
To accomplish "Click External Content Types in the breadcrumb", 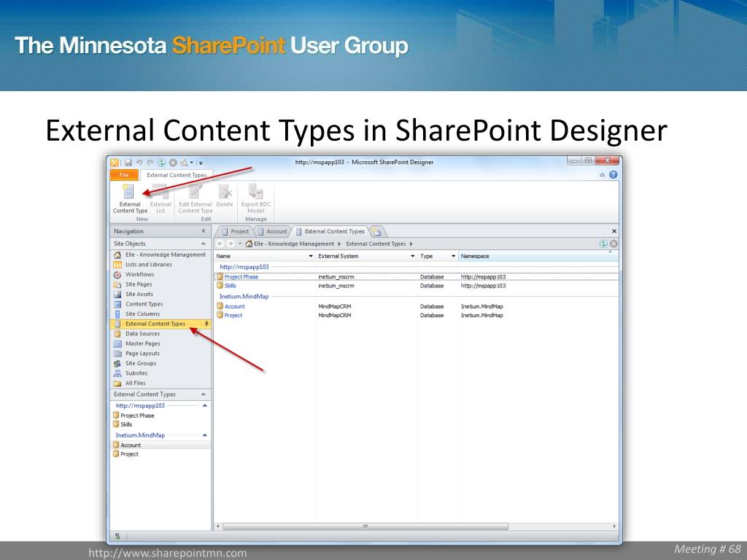I will pyautogui.click(x=376, y=244).
